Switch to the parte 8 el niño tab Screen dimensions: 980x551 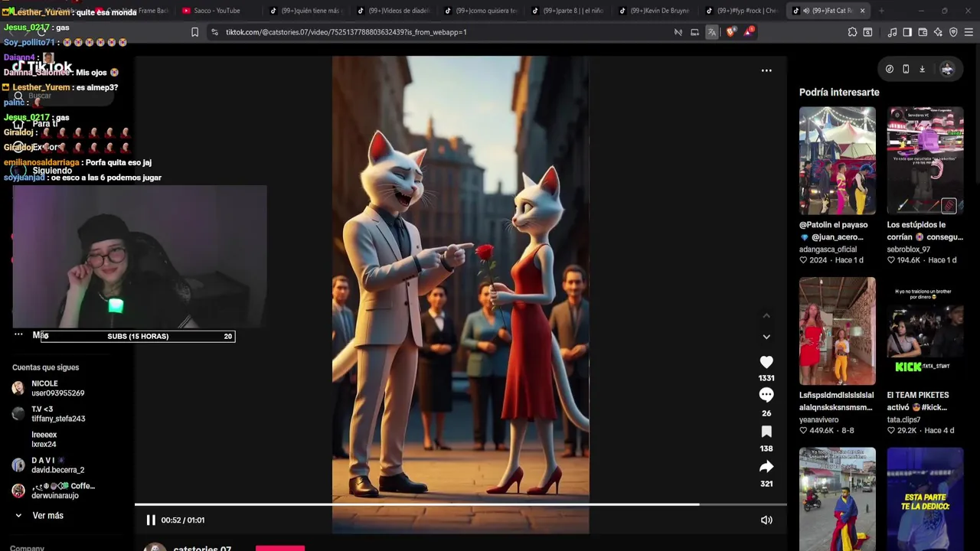[569, 11]
